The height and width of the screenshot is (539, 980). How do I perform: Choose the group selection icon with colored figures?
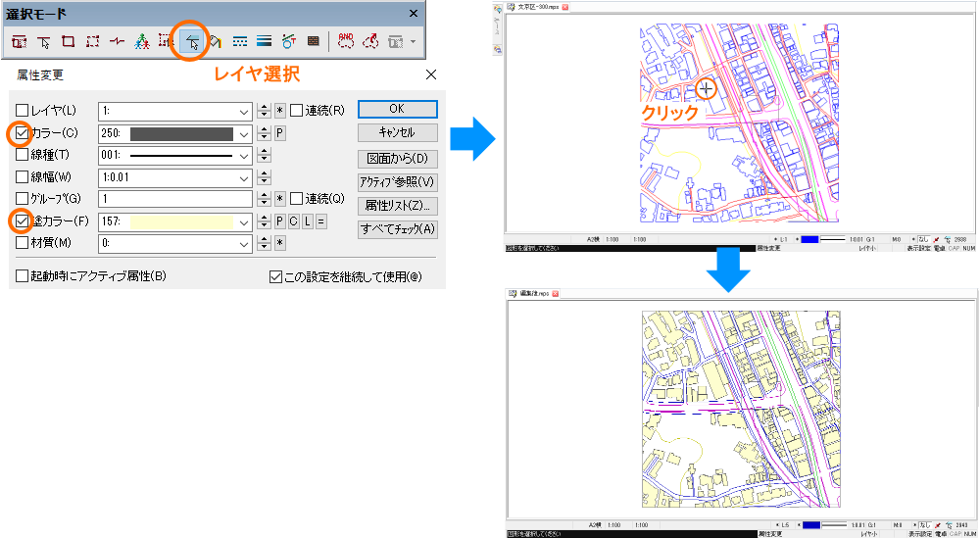click(x=142, y=42)
